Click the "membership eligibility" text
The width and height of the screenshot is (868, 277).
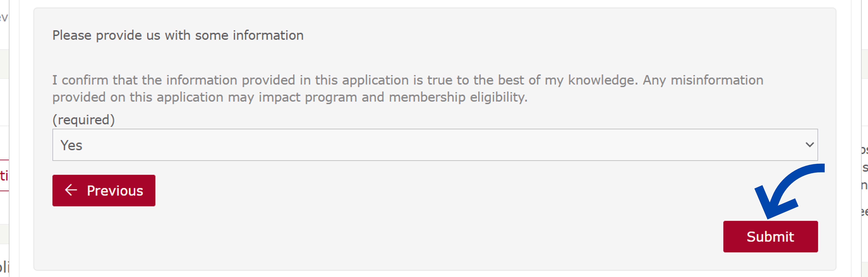click(x=458, y=97)
